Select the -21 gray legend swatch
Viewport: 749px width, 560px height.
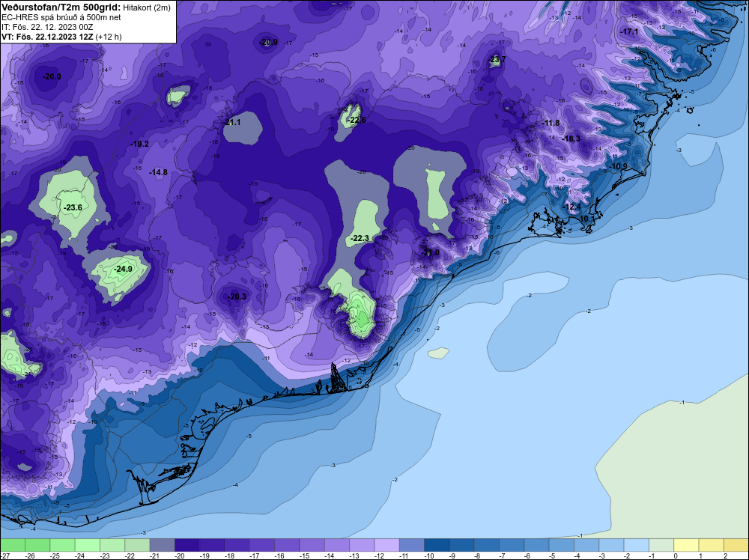pyautogui.click(x=163, y=545)
